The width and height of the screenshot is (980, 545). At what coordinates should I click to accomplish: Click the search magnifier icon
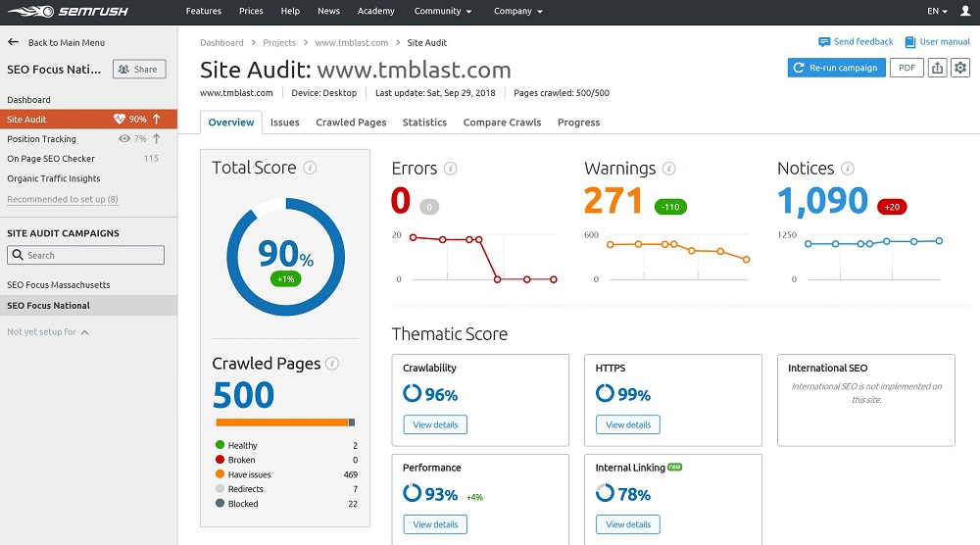[x=18, y=255]
